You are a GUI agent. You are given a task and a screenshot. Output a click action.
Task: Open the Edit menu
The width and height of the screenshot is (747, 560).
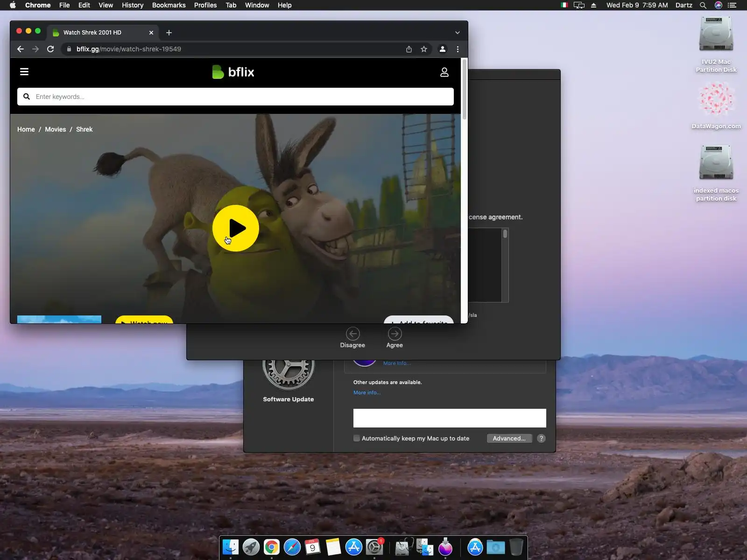[x=84, y=5]
